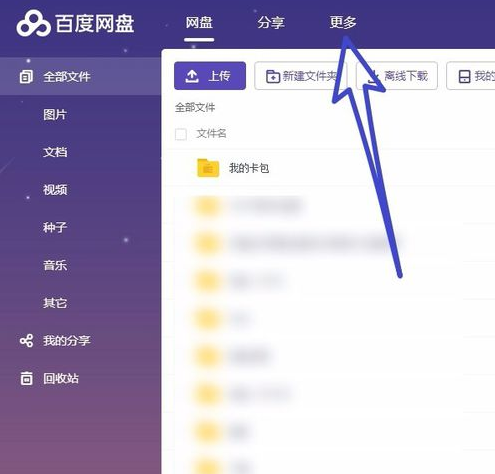Click the 全部文件 breadcrumb link
The width and height of the screenshot is (495, 474).
(x=195, y=108)
